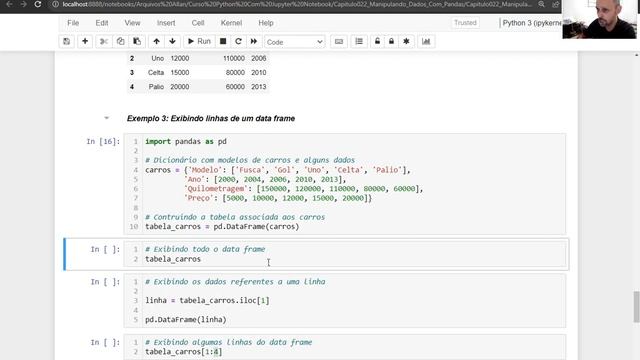
Task: Click the save and checkpoint icon
Action: tap(67, 42)
